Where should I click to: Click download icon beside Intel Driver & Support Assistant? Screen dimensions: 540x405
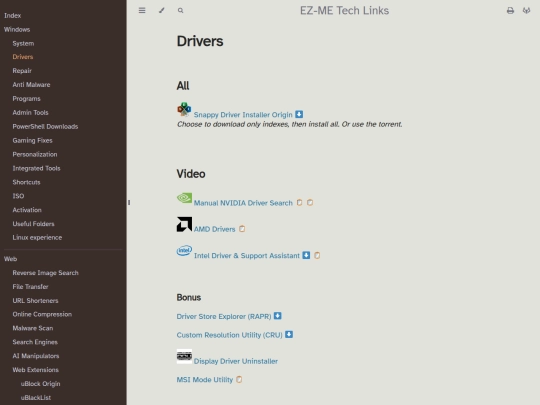tap(306, 255)
